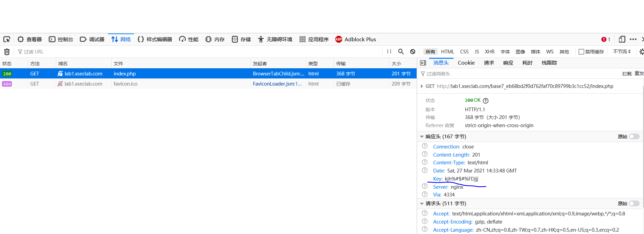Open help icon for Content-Length header
Viewport: 644px width, 234px height.
point(425,154)
